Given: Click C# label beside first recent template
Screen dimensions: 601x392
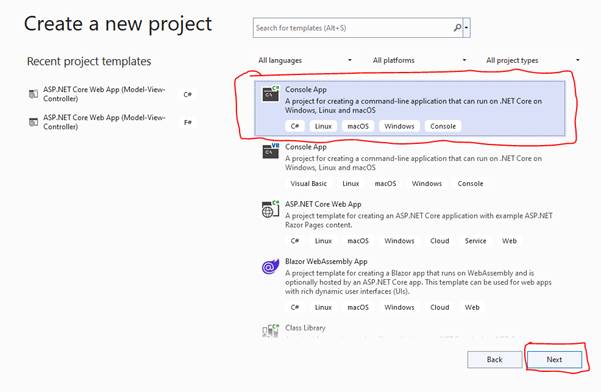Looking at the screenshot, I should [187, 94].
